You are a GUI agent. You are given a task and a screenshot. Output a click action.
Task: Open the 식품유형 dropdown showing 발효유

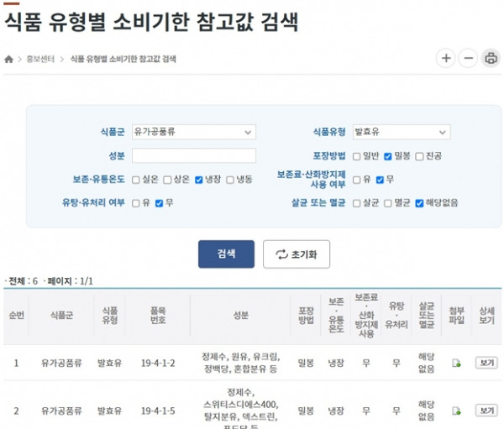tap(402, 132)
